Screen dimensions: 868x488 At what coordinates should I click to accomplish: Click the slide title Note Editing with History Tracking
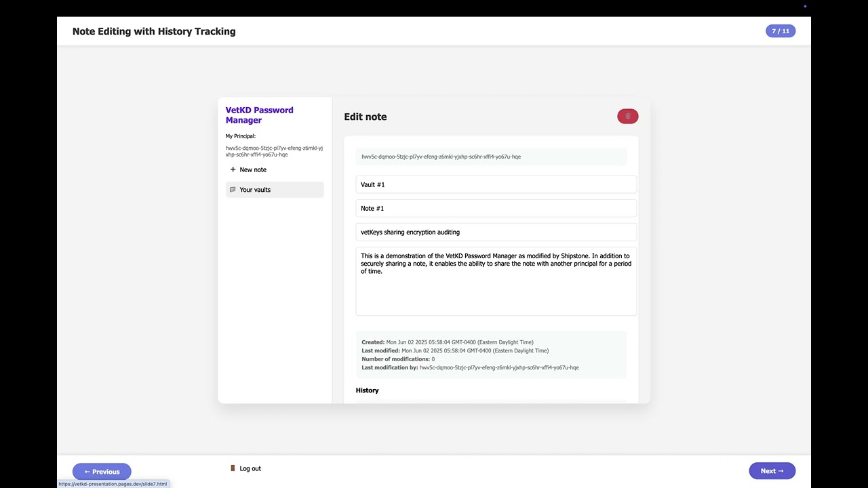[x=154, y=31]
